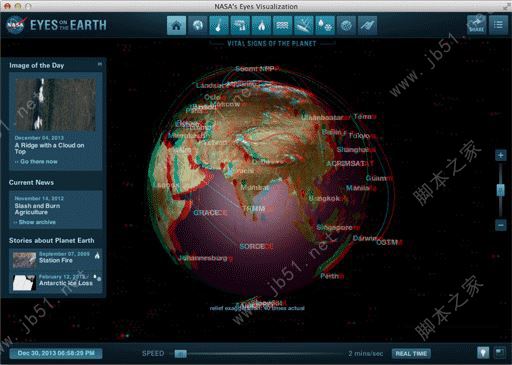Zoom out with the minus button
This screenshot has height=365, width=512.
click(500, 225)
